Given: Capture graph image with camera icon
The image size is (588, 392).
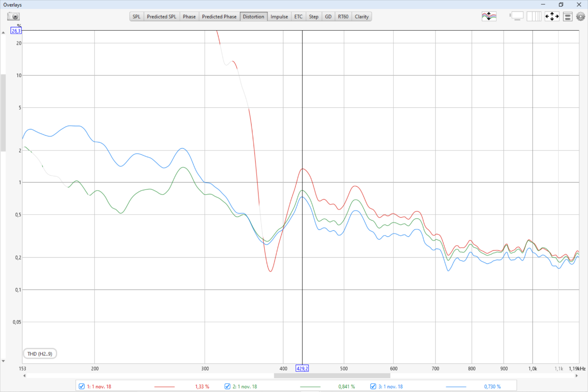Looking at the screenshot, I should (x=13, y=16).
